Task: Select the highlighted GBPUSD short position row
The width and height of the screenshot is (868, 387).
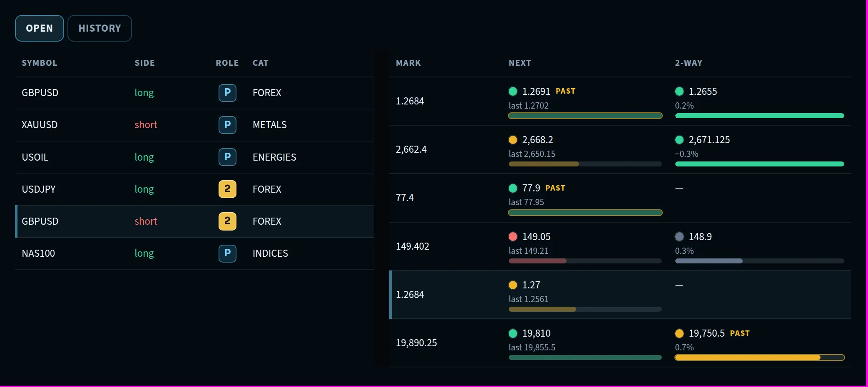Action: 195,221
